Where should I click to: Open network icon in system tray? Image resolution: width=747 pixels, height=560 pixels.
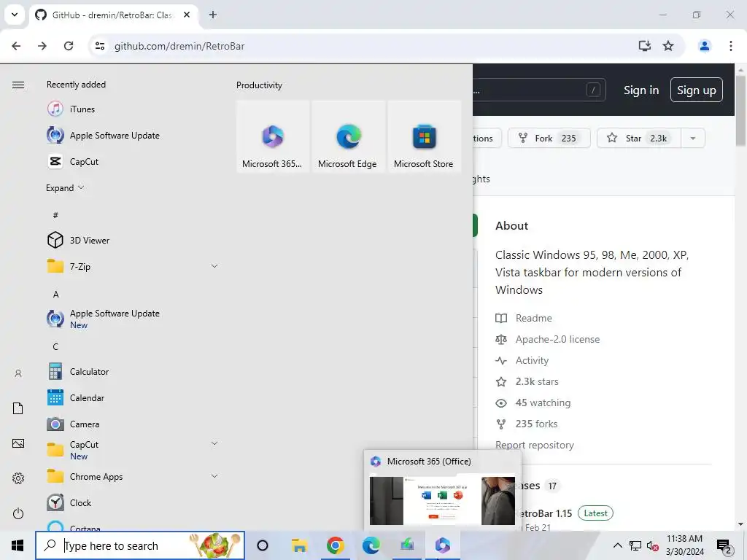pos(635,545)
